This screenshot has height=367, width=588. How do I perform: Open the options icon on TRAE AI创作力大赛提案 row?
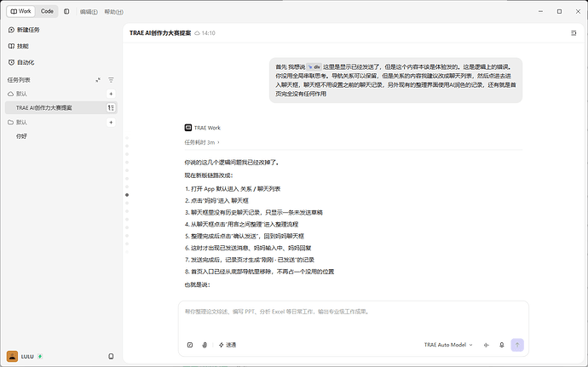pos(111,108)
